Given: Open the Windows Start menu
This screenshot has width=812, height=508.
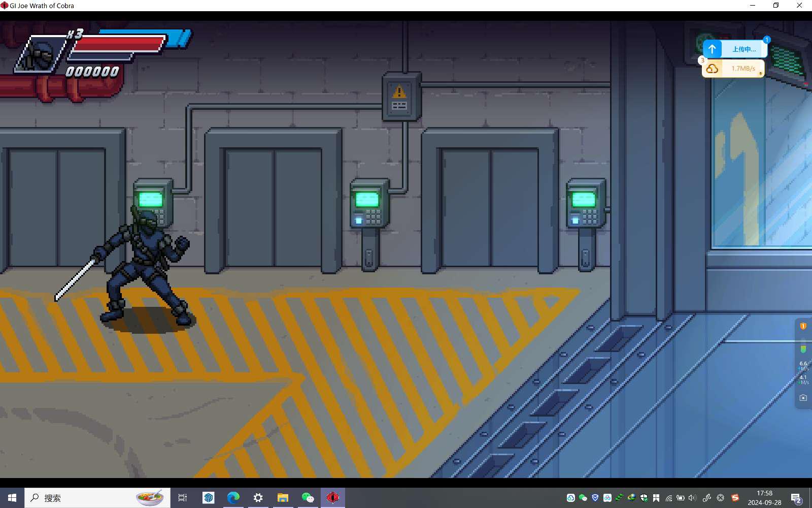Looking at the screenshot, I should pyautogui.click(x=12, y=498).
